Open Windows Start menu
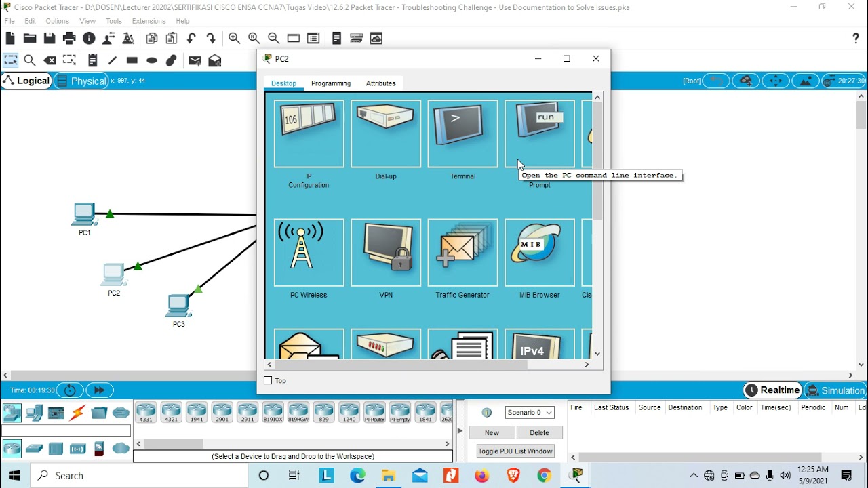Screen dimensions: 868x488 point(15,476)
